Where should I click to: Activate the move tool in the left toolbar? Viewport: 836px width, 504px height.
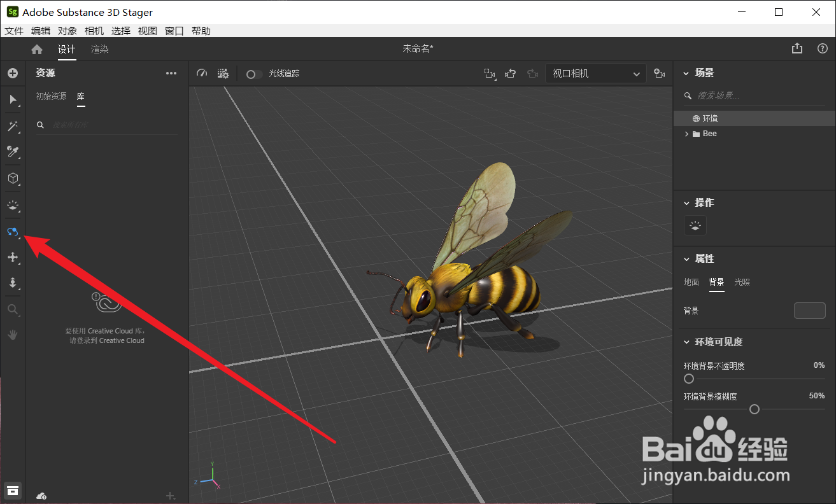[13, 257]
